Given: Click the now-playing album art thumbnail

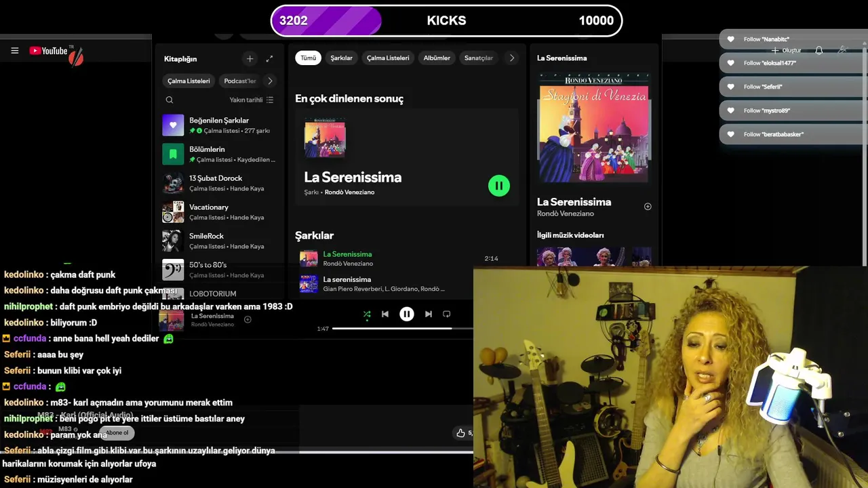Looking at the screenshot, I should (172, 320).
